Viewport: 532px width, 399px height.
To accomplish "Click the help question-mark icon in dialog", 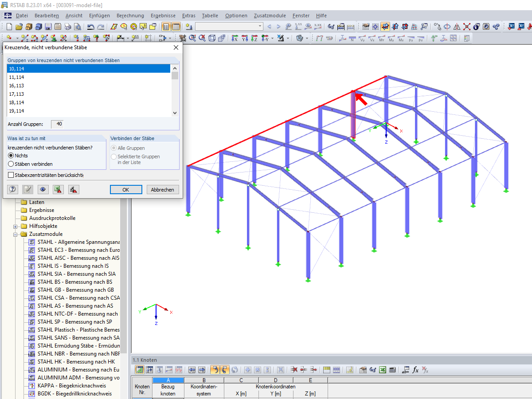I will pyautogui.click(x=13, y=190).
